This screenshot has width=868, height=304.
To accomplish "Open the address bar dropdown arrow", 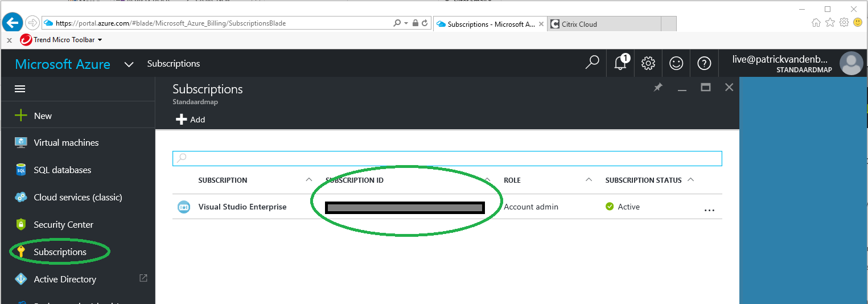I will click(406, 23).
